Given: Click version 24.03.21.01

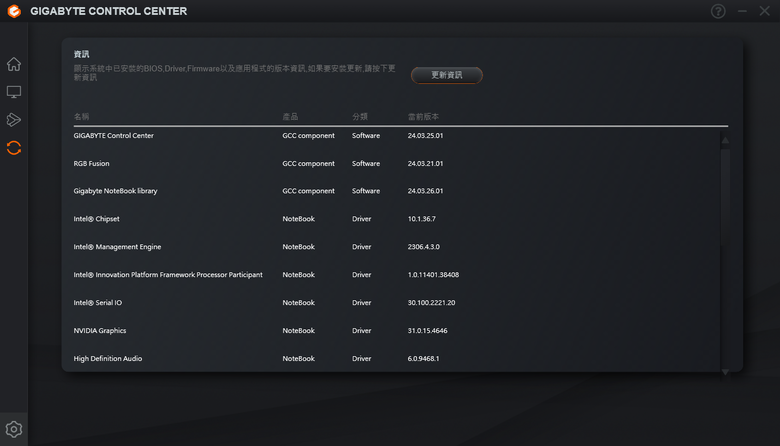Looking at the screenshot, I should pyautogui.click(x=425, y=164).
